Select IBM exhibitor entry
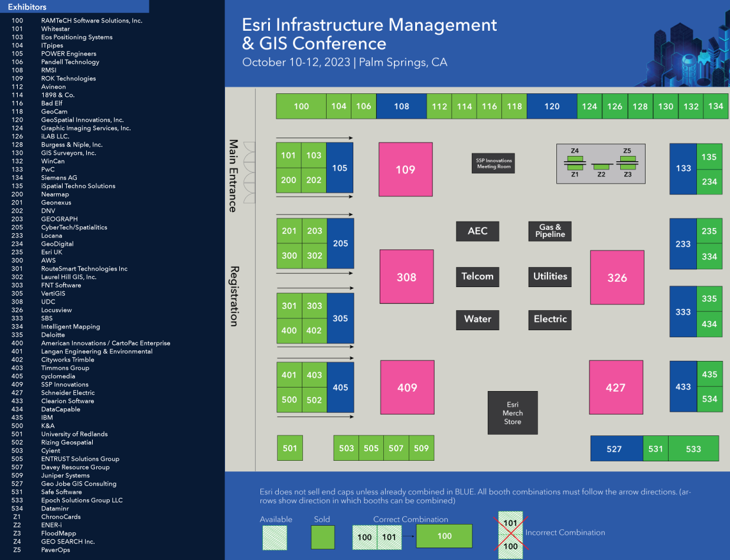The width and height of the screenshot is (730, 560). pos(47,418)
